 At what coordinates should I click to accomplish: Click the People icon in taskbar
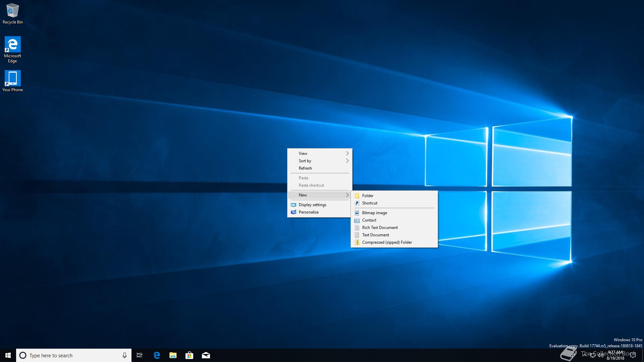(x=573, y=355)
